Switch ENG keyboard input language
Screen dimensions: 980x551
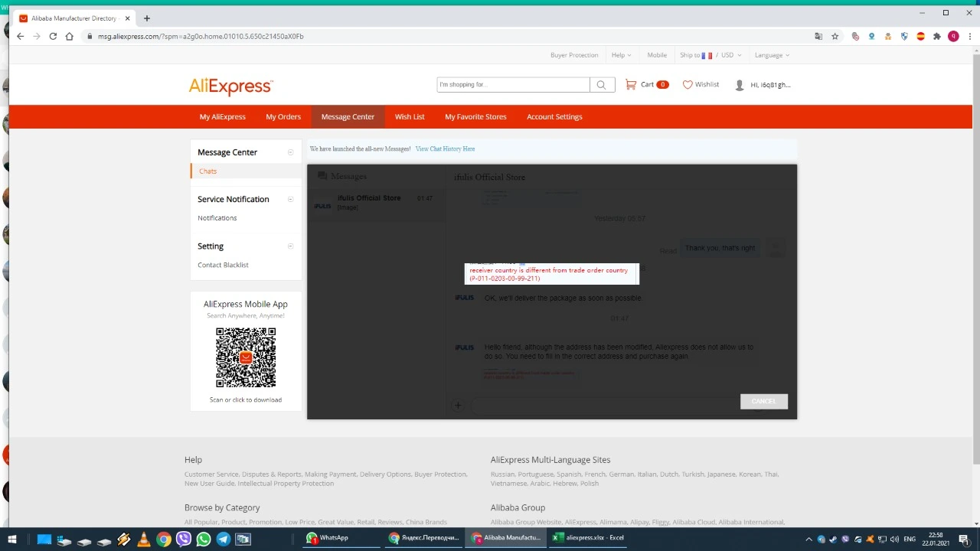(910, 540)
